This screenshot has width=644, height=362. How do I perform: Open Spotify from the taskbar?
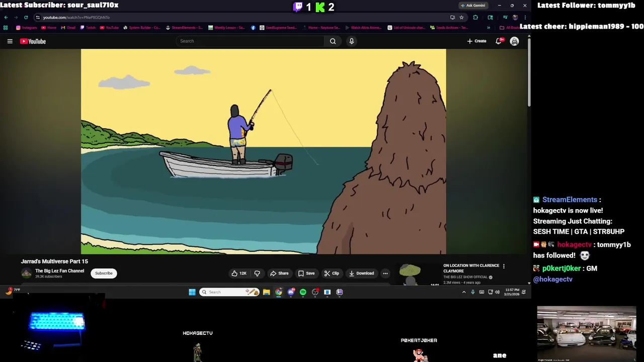tap(303, 292)
